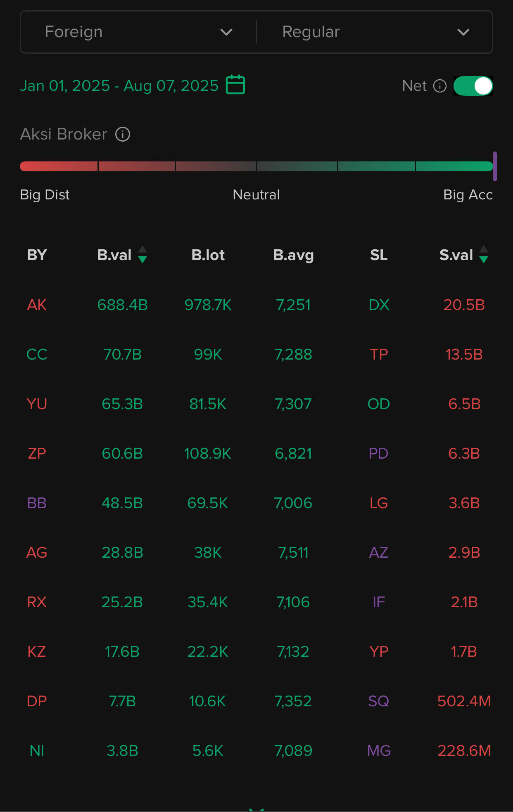The image size is (513, 812).
Task: Select the Big Dist red bar segment
Action: [x=59, y=166]
